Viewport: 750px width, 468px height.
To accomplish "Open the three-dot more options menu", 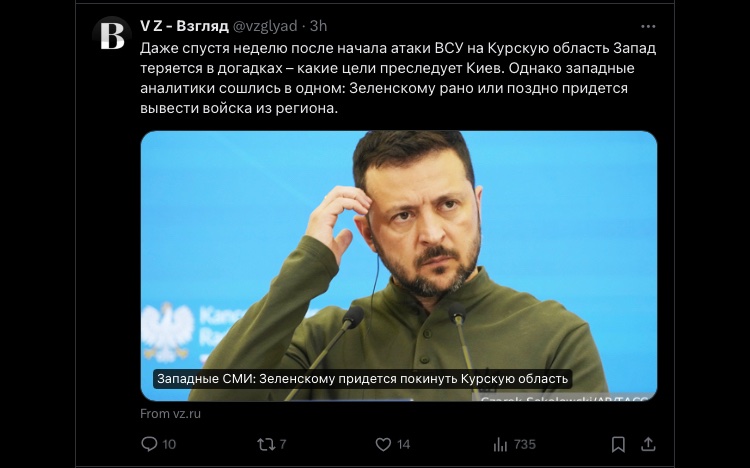I will [648, 27].
